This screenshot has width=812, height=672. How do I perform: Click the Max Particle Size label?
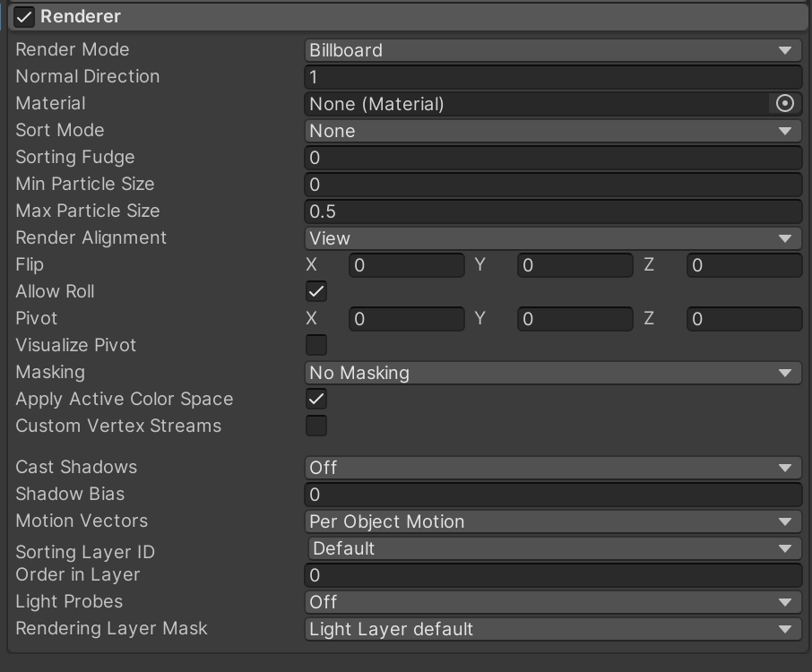[x=88, y=211]
